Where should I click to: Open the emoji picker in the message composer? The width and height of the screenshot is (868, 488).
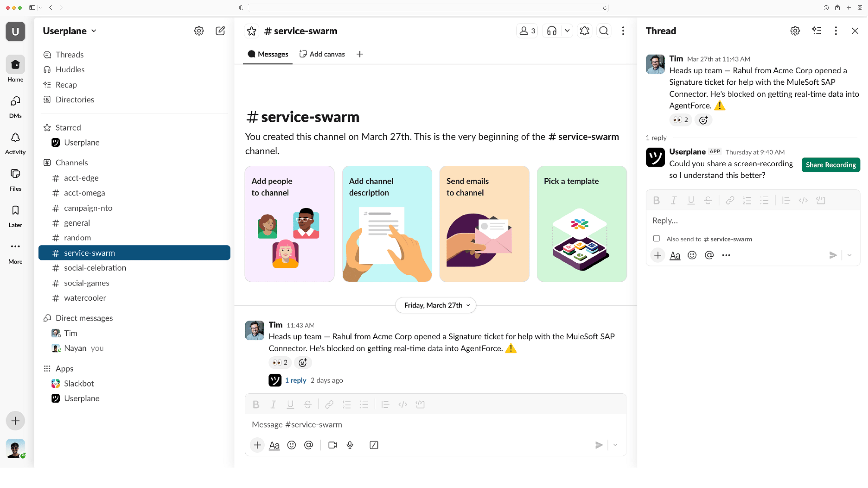coord(291,445)
